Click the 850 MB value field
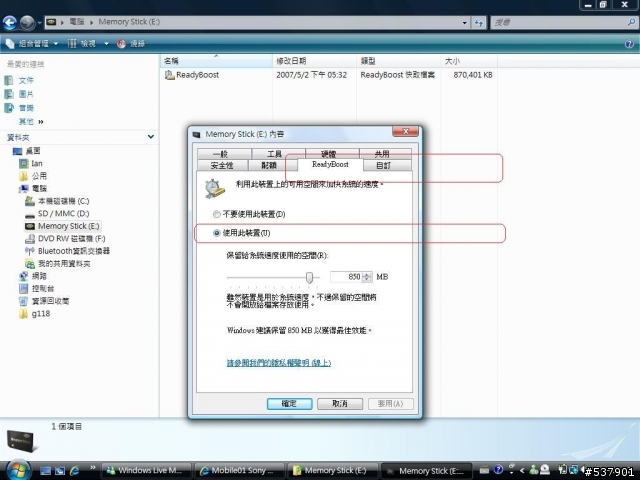640x480 pixels. tap(346, 277)
